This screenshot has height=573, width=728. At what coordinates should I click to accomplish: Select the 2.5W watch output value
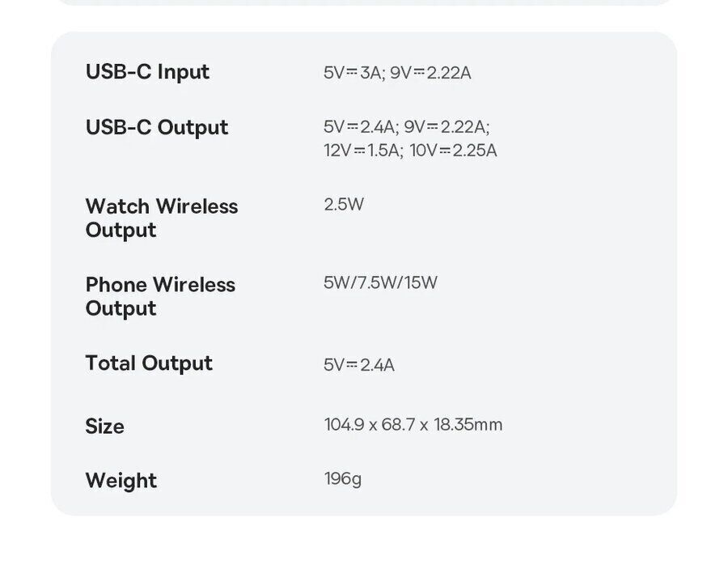(x=344, y=204)
